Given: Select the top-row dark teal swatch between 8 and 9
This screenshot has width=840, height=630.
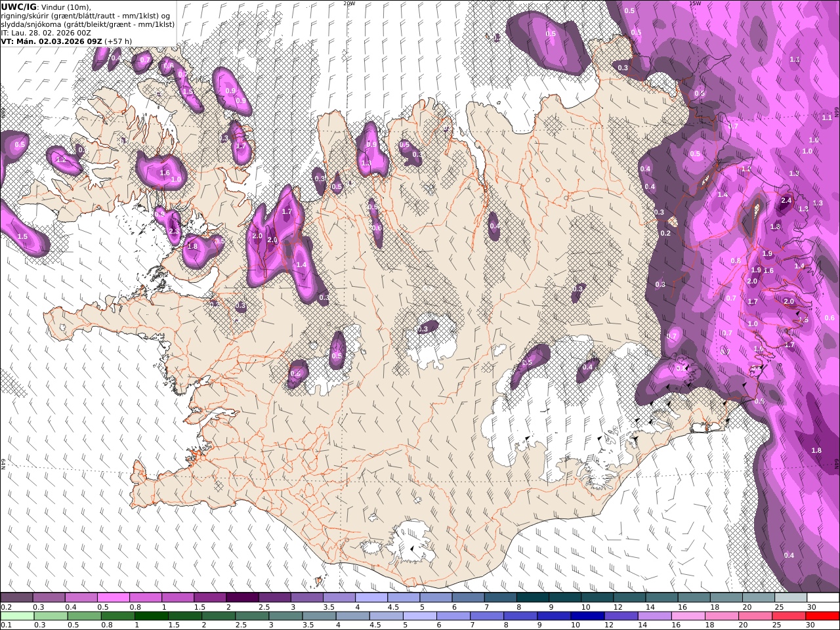Looking at the screenshot, I should (532, 598).
